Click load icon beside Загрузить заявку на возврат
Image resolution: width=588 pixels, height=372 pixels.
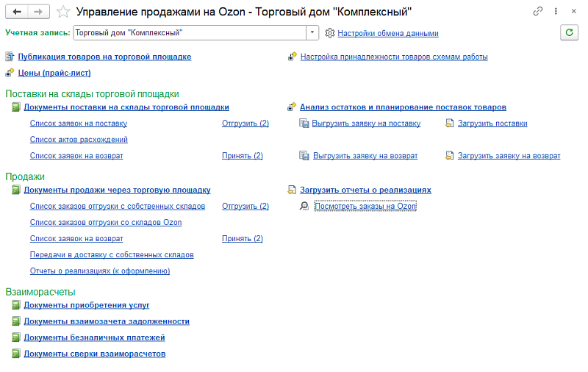(x=449, y=156)
